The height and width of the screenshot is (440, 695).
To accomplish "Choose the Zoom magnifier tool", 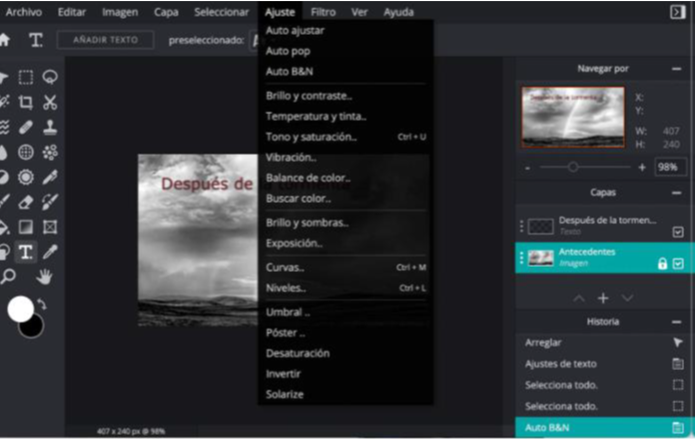I will tap(8, 277).
